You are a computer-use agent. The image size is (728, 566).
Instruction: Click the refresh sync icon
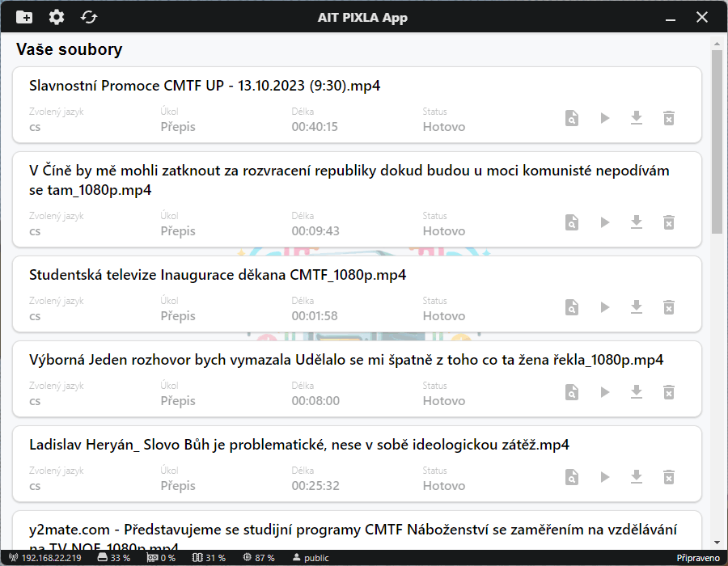point(88,17)
